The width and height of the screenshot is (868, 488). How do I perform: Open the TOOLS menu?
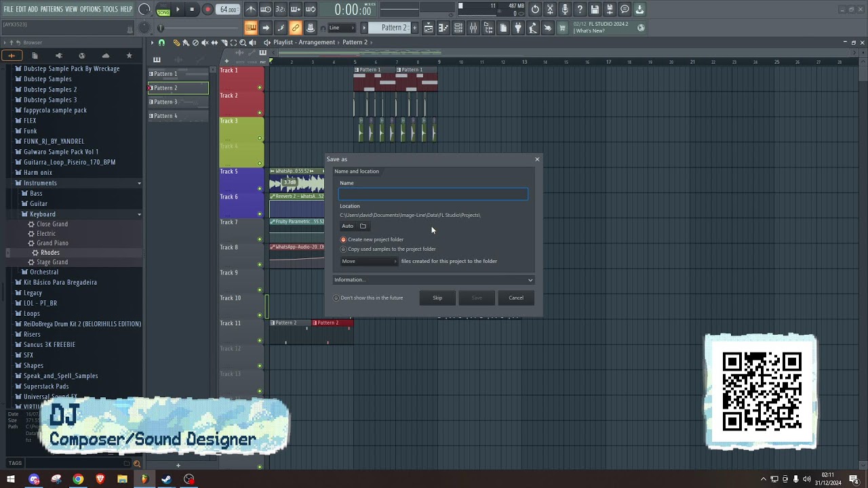point(110,9)
